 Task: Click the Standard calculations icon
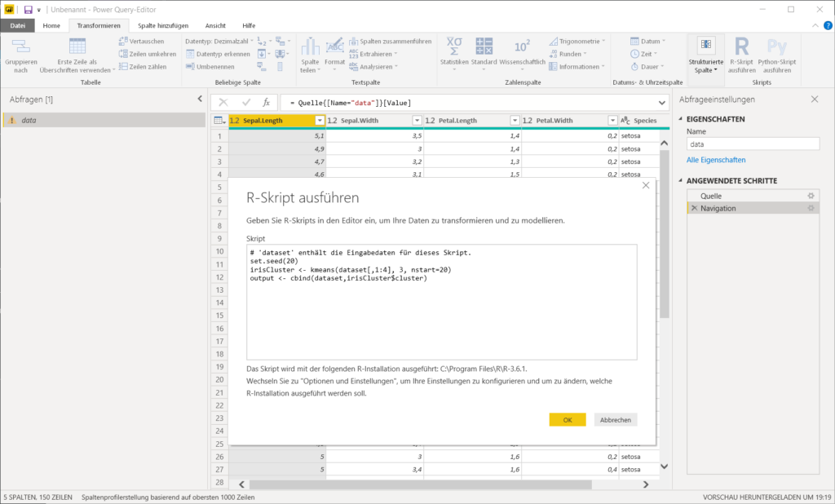(x=484, y=46)
